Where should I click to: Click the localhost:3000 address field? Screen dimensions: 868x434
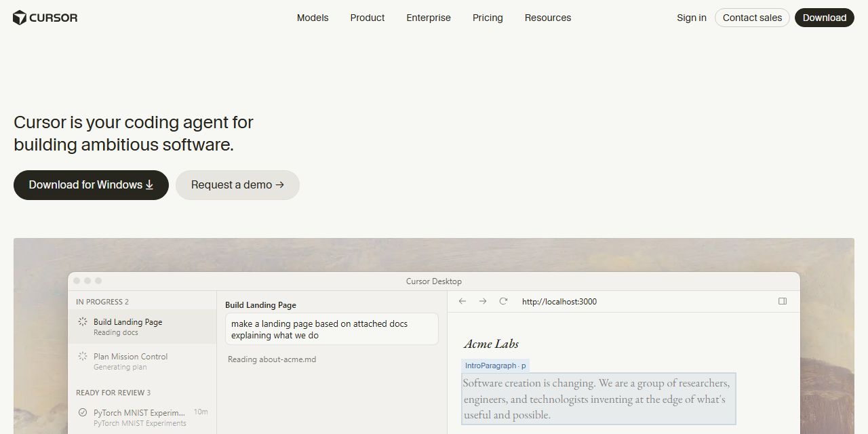[x=559, y=302]
